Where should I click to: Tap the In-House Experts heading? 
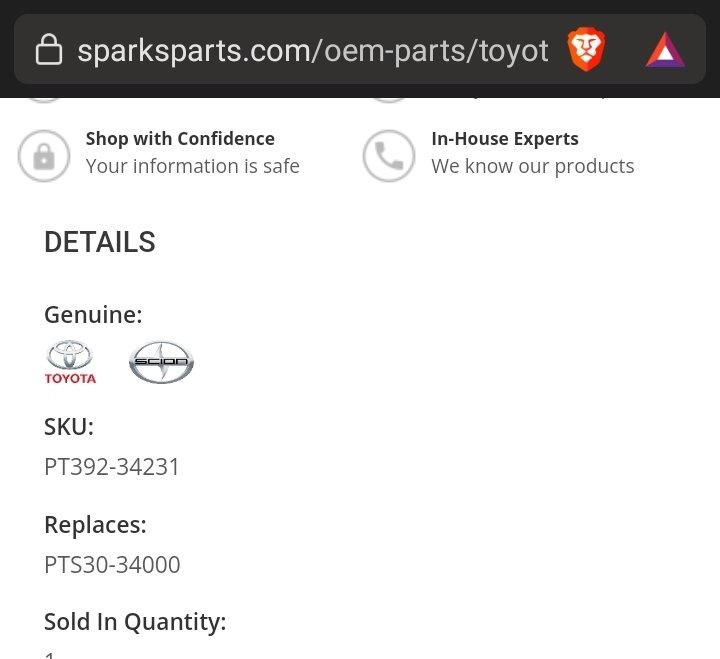pos(505,139)
